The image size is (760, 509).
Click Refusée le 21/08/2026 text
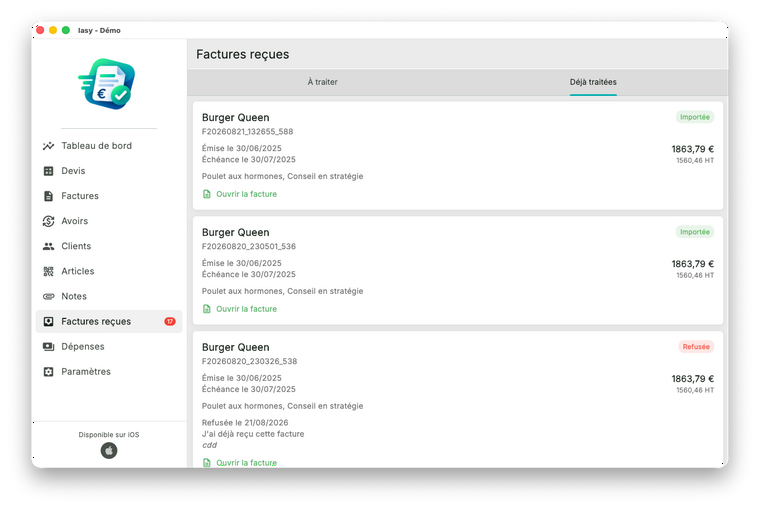[x=245, y=423]
